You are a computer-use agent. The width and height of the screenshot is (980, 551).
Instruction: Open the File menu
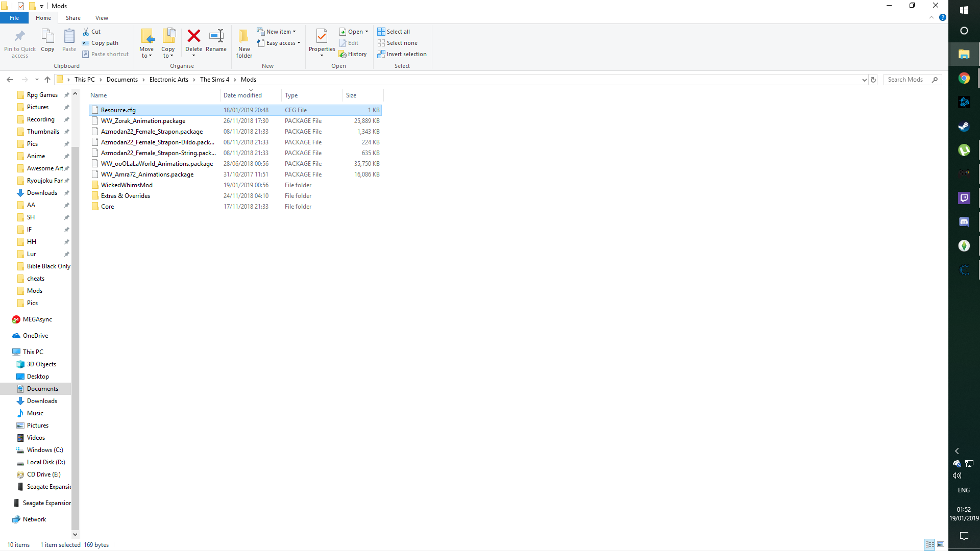point(14,17)
